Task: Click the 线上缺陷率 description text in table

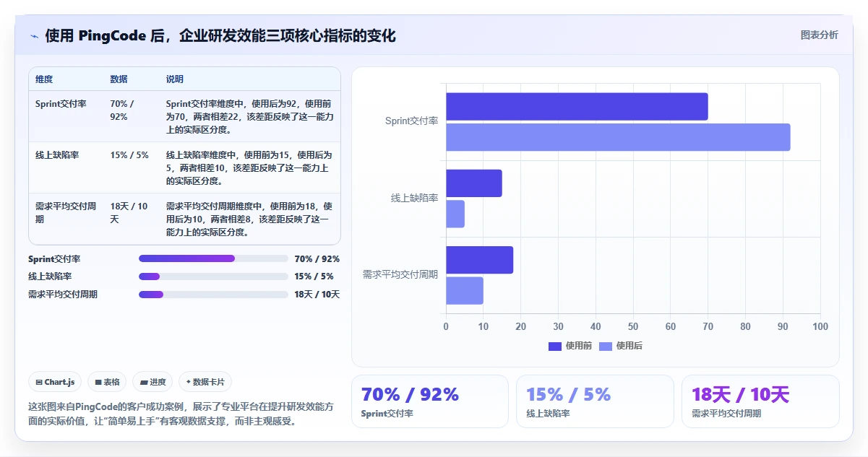Action: (x=249, y=168)
